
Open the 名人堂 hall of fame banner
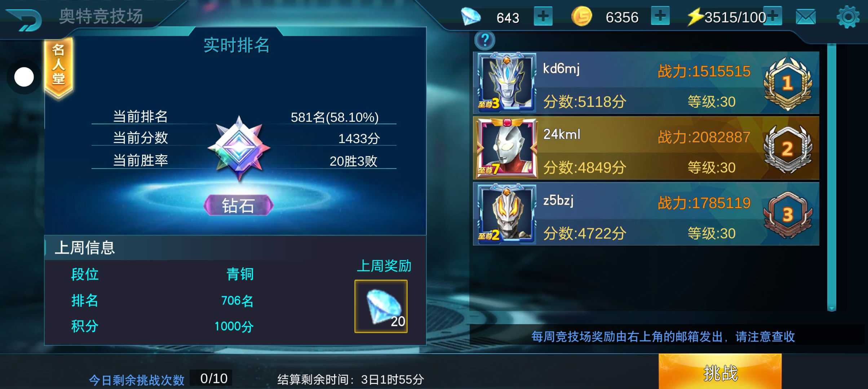58,68
